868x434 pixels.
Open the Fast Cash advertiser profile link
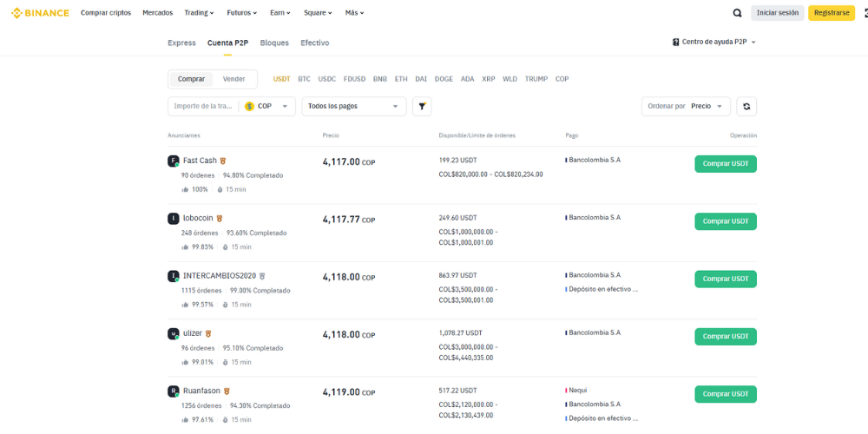pos(200,161)
